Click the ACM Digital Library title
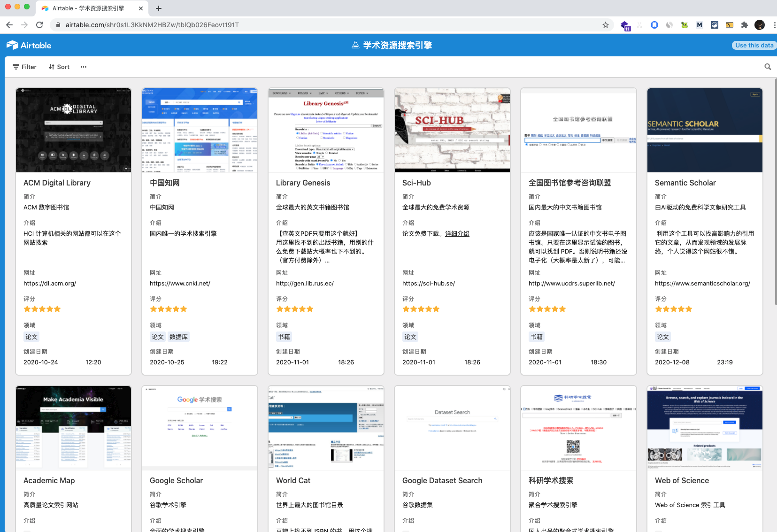777x532 pixels. (x=57, y=183)
